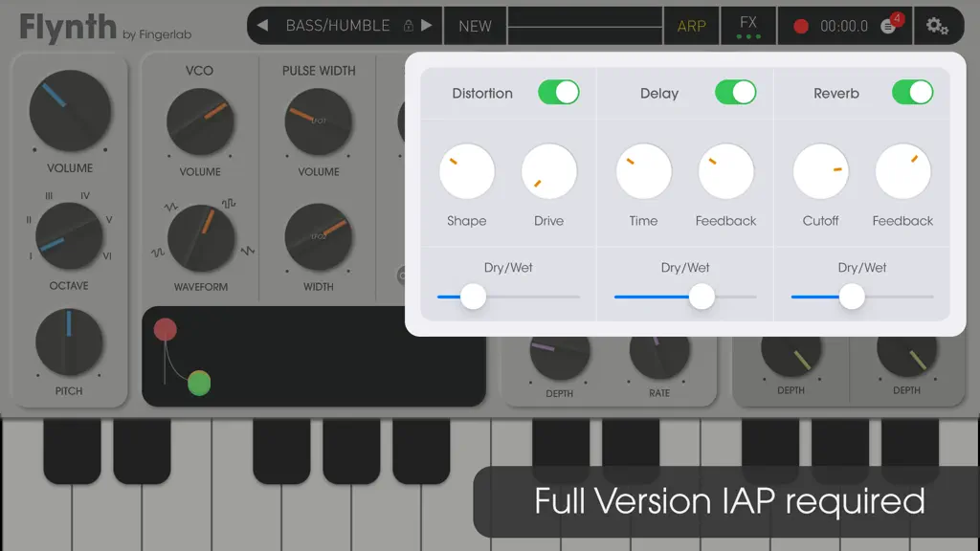The height and width of the screenshot is (551, 980).
Task: Adjust the Reverb Dry/Wet slider
Action: 862,297
